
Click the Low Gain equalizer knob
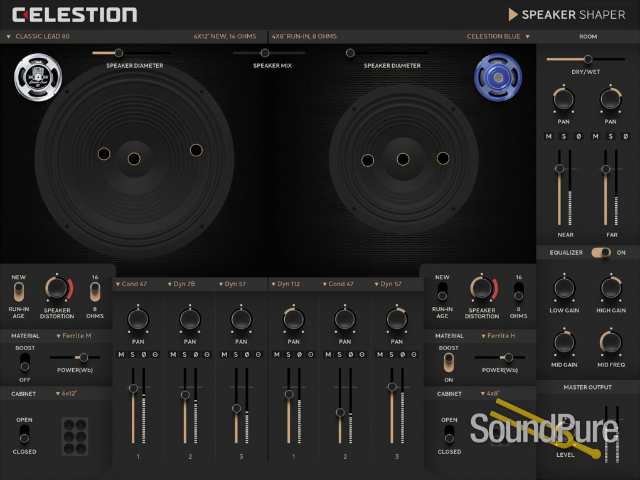[565, 289]
